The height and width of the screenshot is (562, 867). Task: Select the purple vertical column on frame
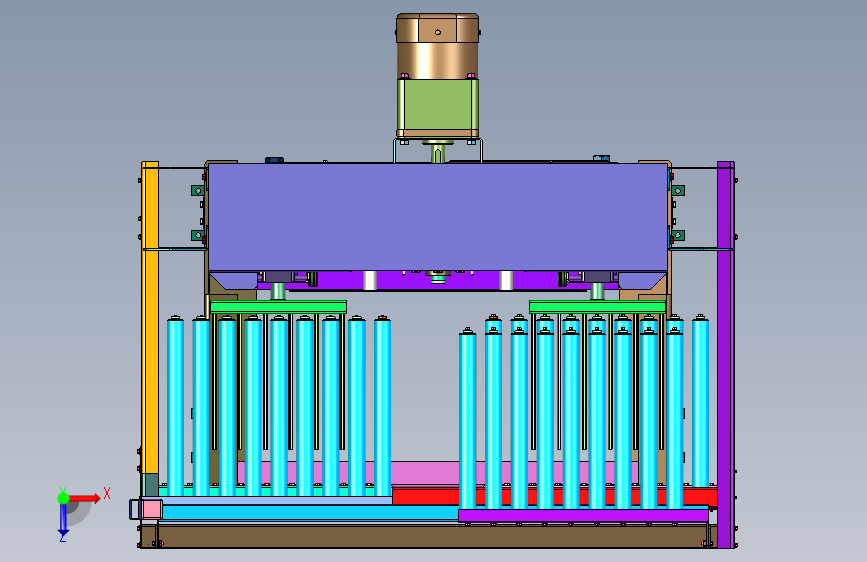(725, 354)
